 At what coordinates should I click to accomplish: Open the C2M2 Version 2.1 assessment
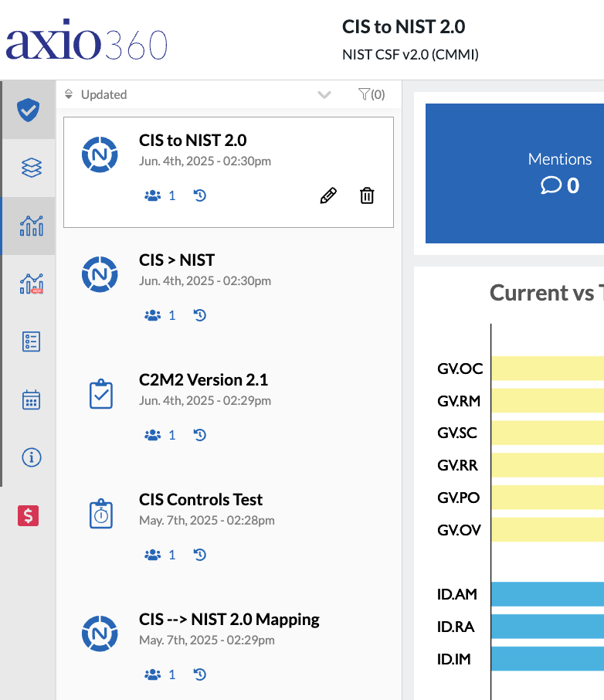[x=203, y=379]
